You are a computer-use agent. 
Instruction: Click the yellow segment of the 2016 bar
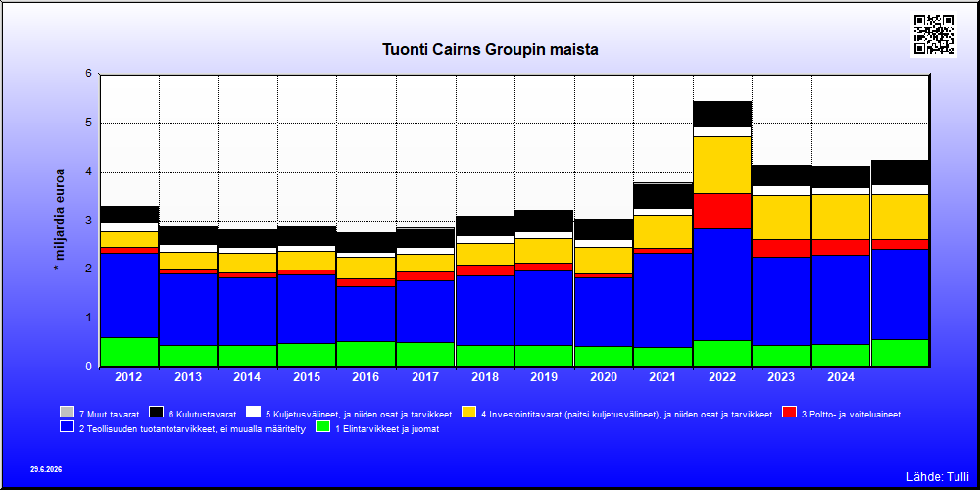pyautogui.click(x=367, y=268)
